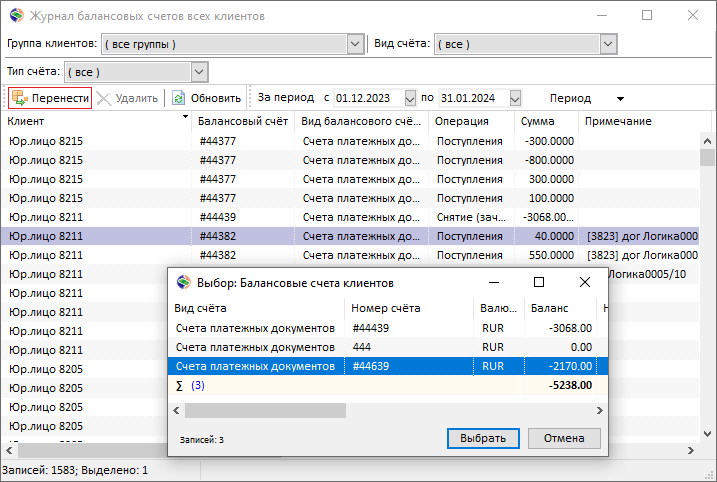The image size is (717, 482).
Task: Open the end date 31.01.2024 calendar dropdown
Action: coord(515,98)
